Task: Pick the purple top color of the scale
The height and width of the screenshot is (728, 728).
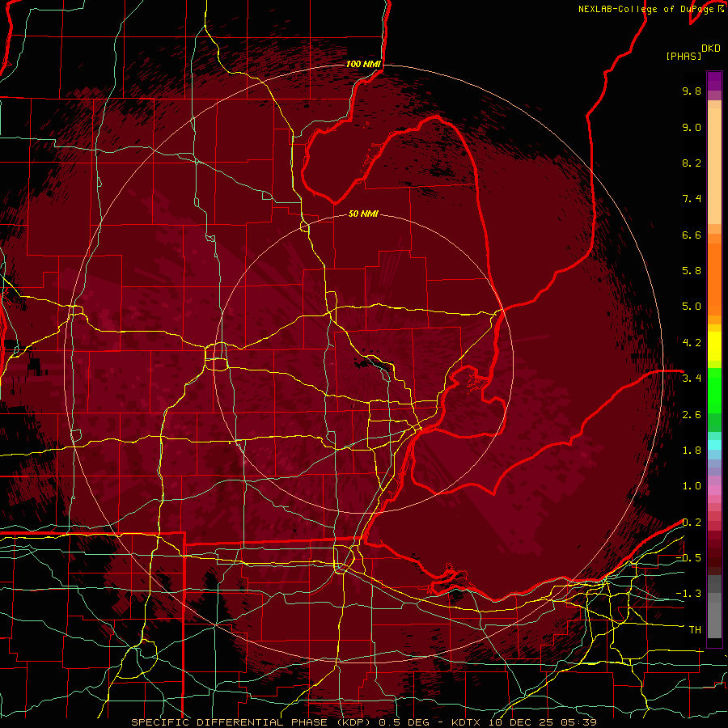Action: coord(714,81)
